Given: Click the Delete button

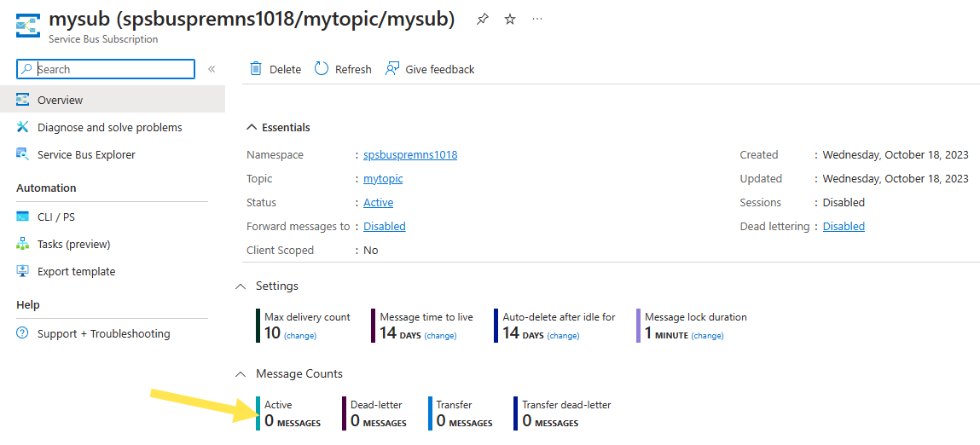Looking at the screenshot, I should click(x=275, y=69).
